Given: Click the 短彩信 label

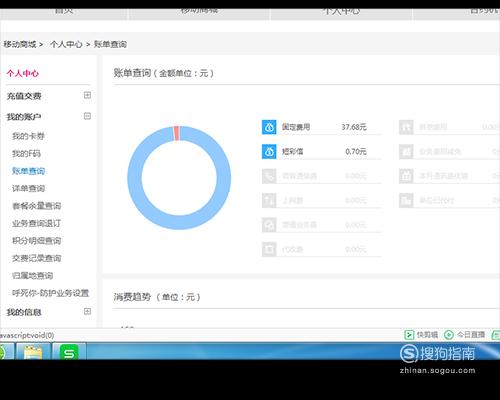Looking at the screenshot, I should coord(293,152).
